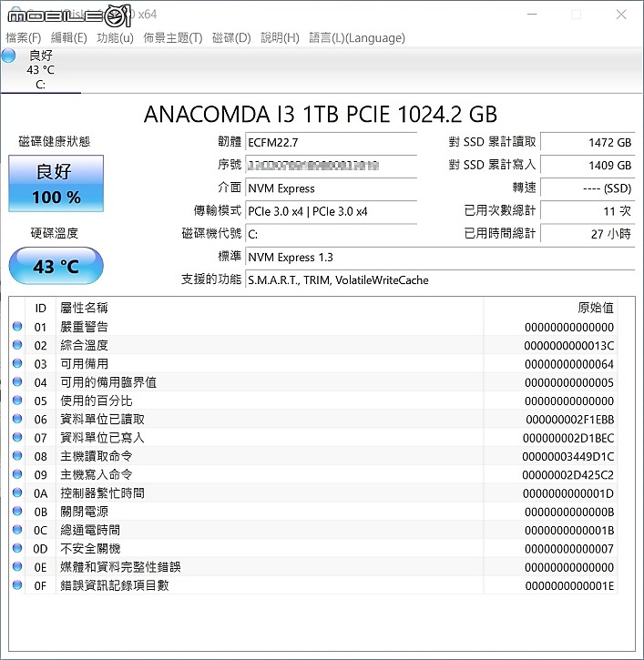Click the 傳輸模式 field showing PCIe 3.0 x4
644x660 pixels.
tap(331, 211)
